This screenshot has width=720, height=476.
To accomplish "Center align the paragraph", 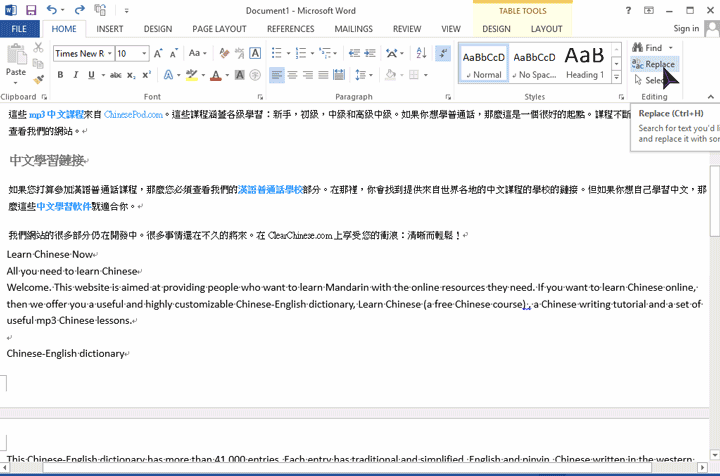I will (292, 75).
